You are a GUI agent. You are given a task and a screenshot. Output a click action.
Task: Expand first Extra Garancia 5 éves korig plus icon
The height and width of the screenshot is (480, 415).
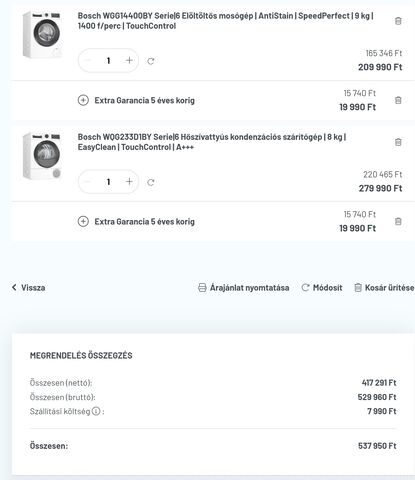click(x=83, y=100)
